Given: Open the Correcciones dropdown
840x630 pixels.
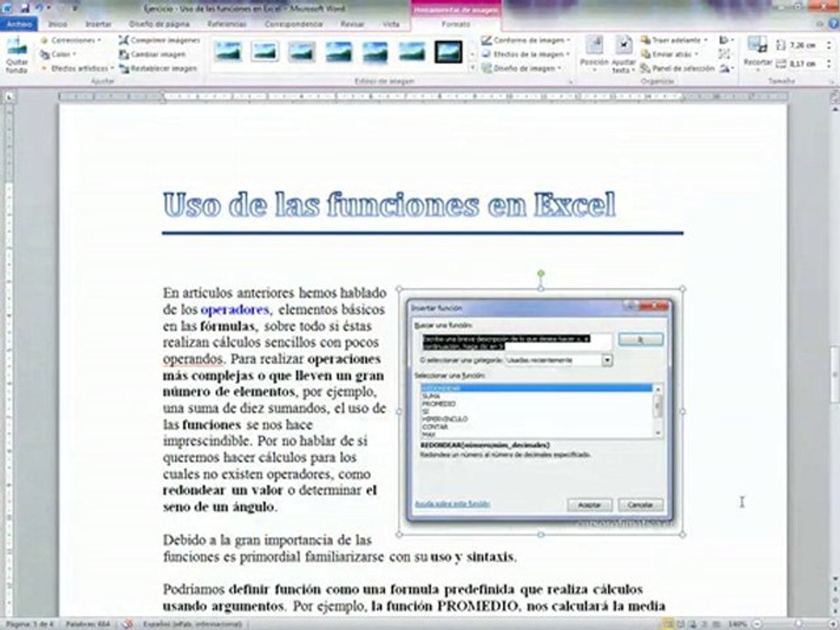Looking at the screenshot, I should (x=71, y=40).
